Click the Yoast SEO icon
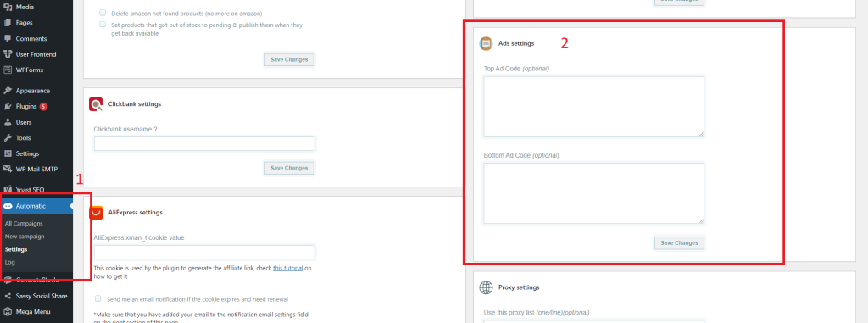868x323 pixels. click(8, 190)
